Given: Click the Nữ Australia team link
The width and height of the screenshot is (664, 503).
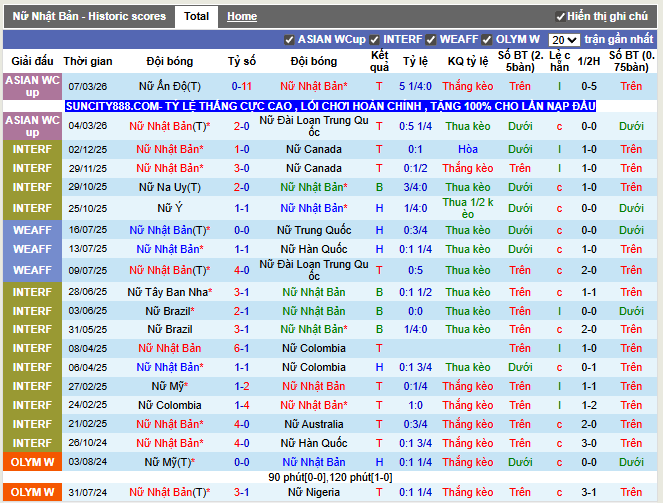Looking at the screenshot, I should (x=313, y=424).
